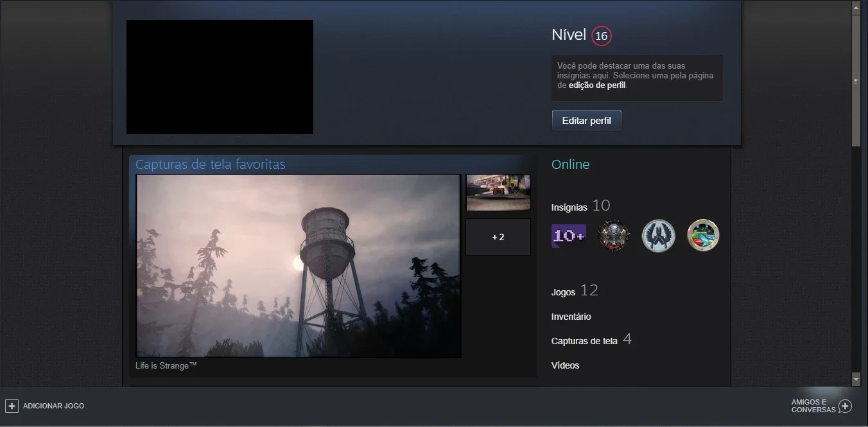Click the blacked-out profile avatar area

(x=220, y=77)
